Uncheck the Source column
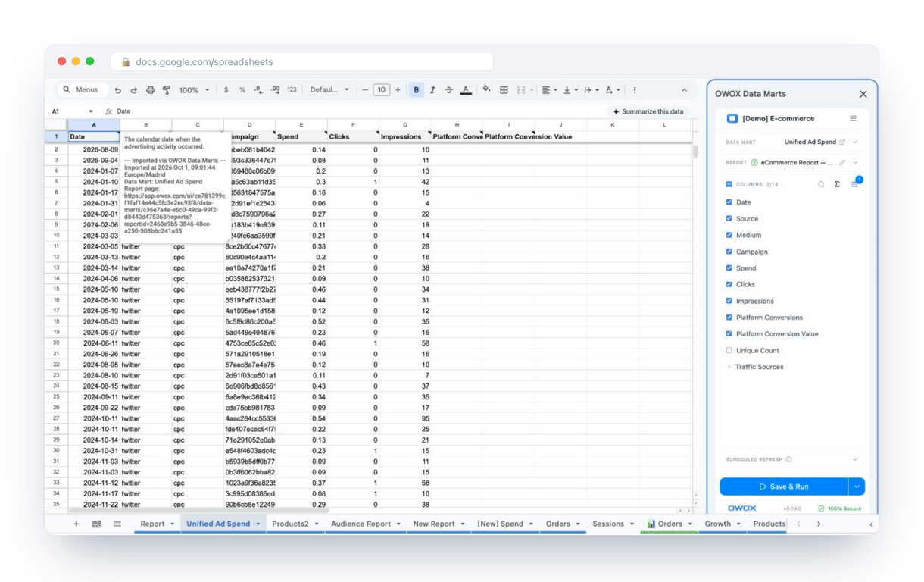This screenshot has width=924, height=582. pos(729,218)
